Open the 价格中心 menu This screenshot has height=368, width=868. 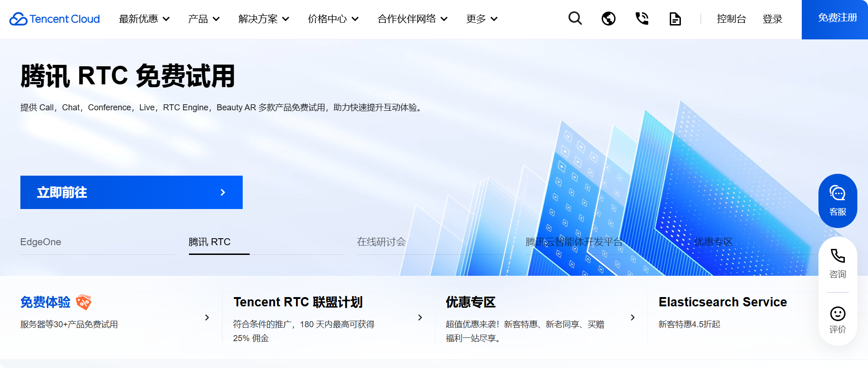(333, 19)
